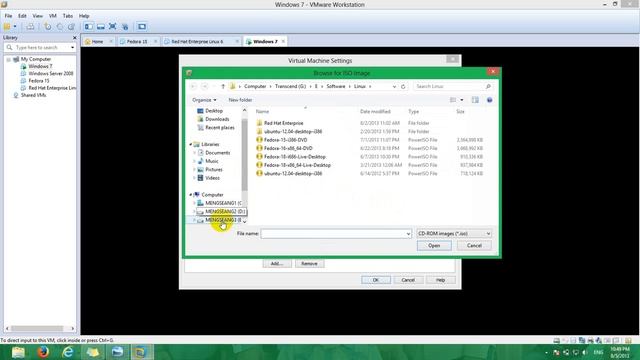This screenshot has height=360, width=640.
Task: Select Recent places in navigation pane
Action: point(220,128)
